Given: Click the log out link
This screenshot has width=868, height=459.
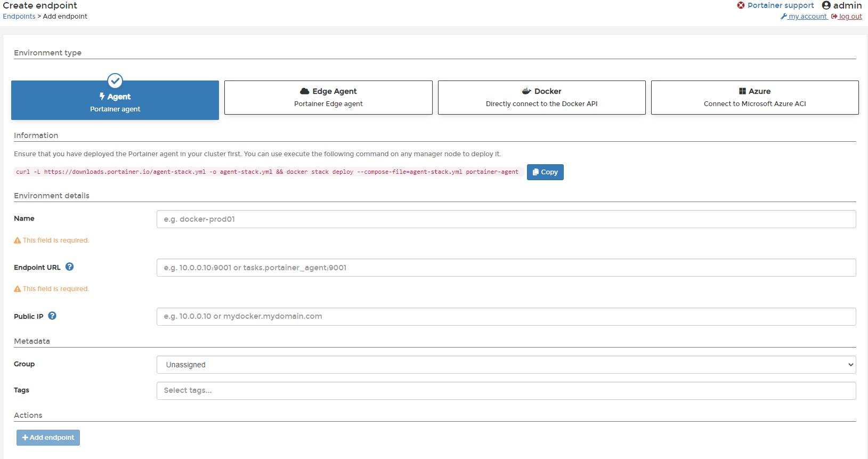Looking at the screenshot, I should (x=847, y=17).
